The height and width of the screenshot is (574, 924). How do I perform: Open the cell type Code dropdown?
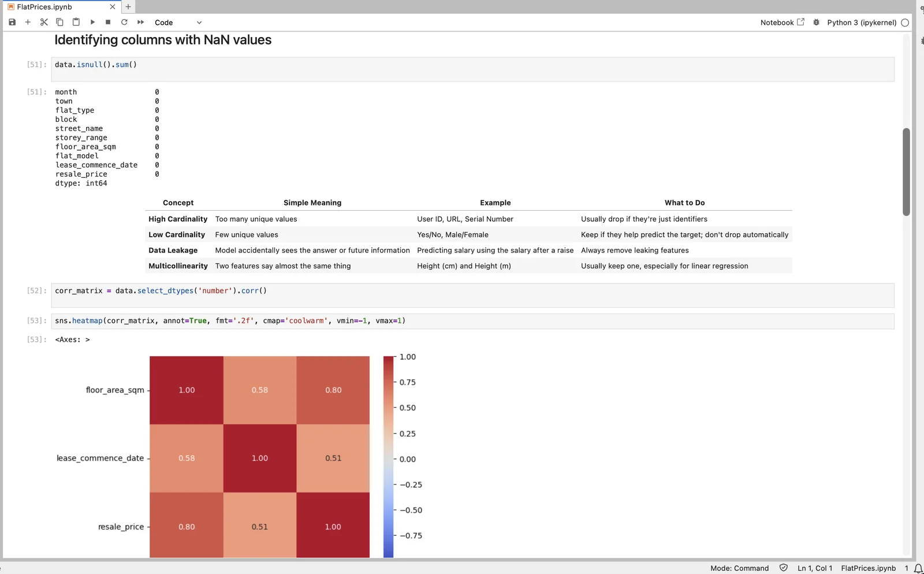tap(178, 23)
